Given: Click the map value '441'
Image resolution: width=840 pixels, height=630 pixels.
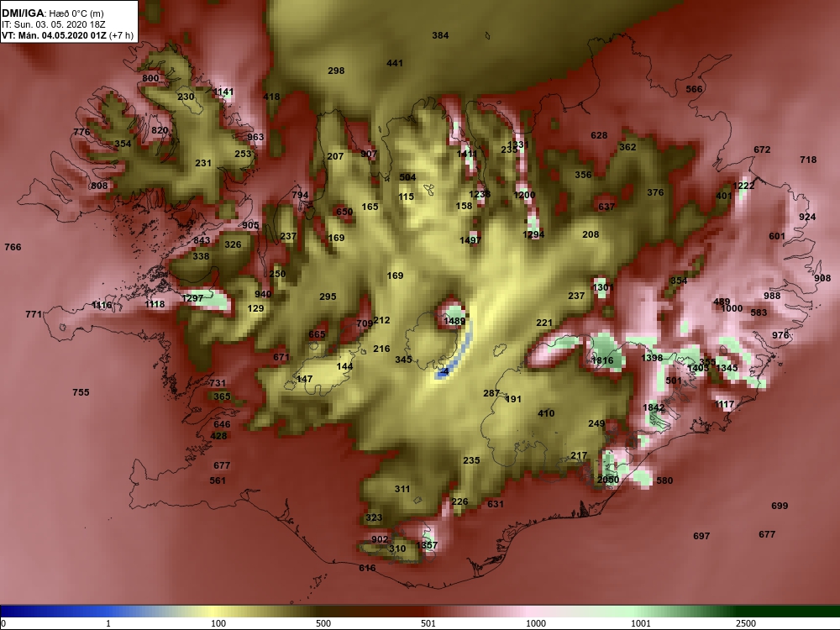Looking at the screenshot, I should tap(395, 63).
